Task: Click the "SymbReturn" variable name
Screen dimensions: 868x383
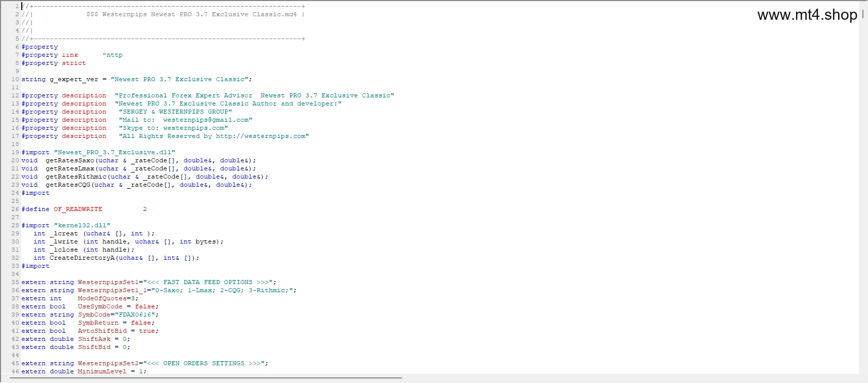Action: [98, 323]
